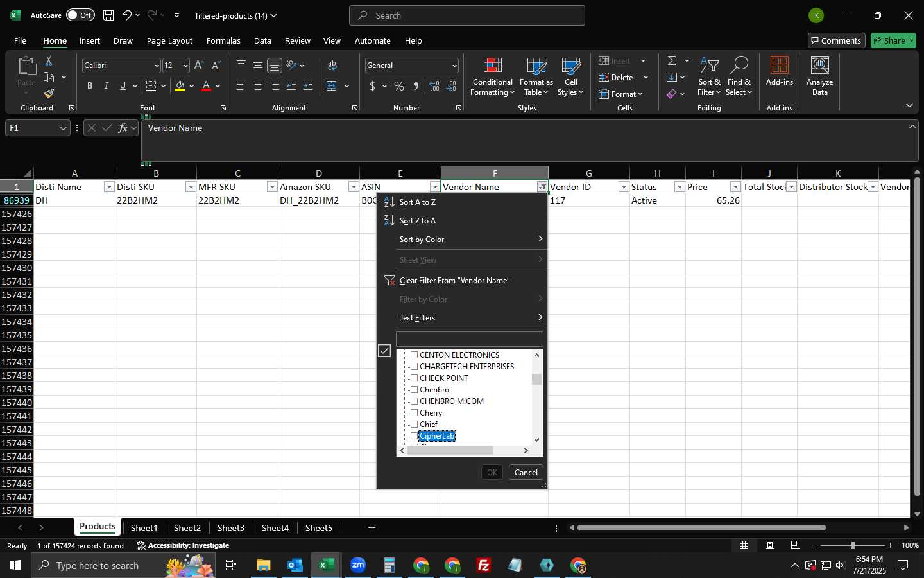Viewport: 924px width, 578px height.
Task: Choose Sort Z to A
Action: (462, 220)
